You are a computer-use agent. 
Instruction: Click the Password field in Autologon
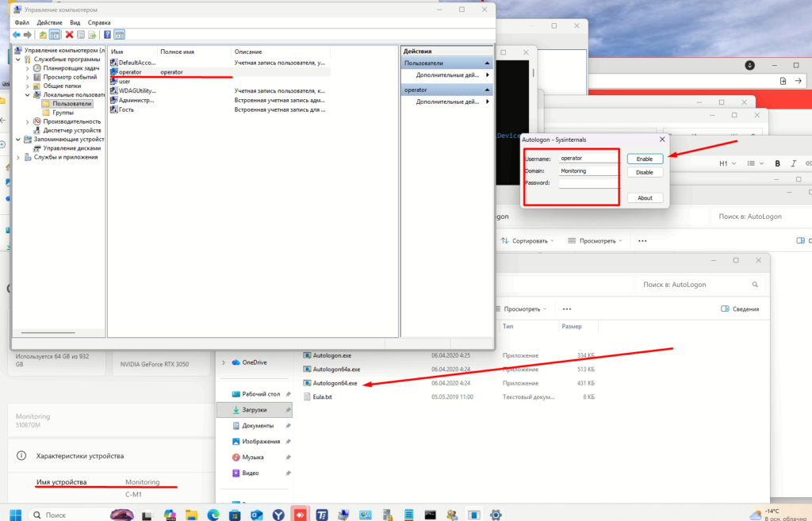click(x=588, y=183)
